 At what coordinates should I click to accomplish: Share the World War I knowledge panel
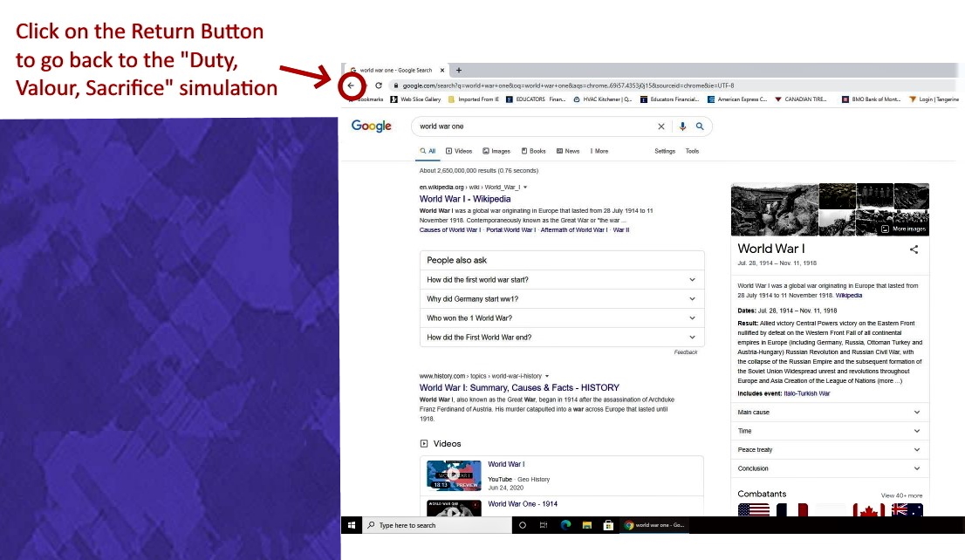pyautogui.click(x=914, y=249)
